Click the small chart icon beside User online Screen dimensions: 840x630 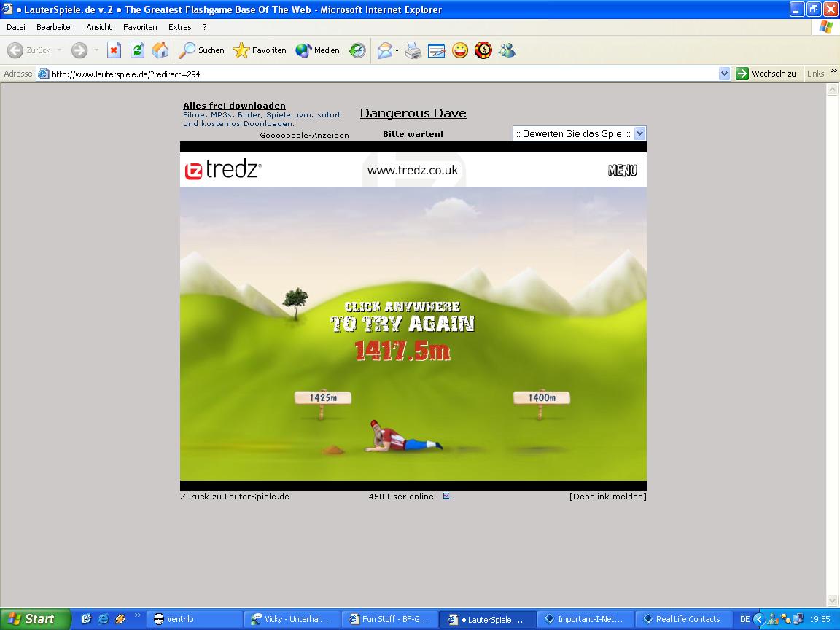coord(446,496)
